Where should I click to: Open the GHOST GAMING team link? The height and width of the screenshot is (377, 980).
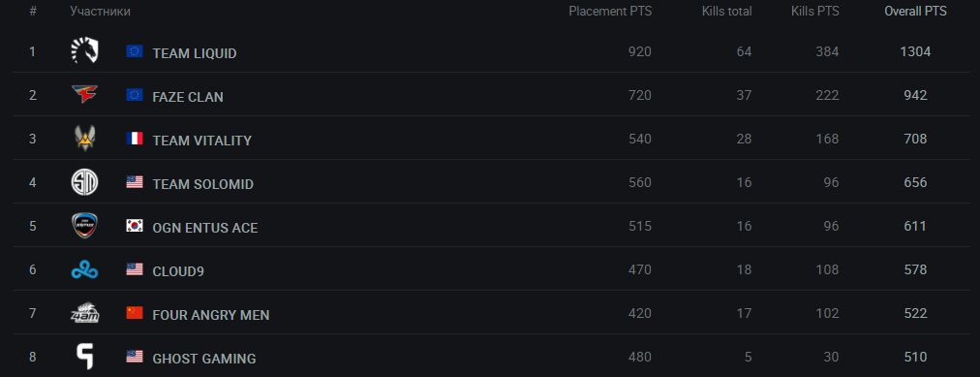pyautogui.click(x=204, y=359)
